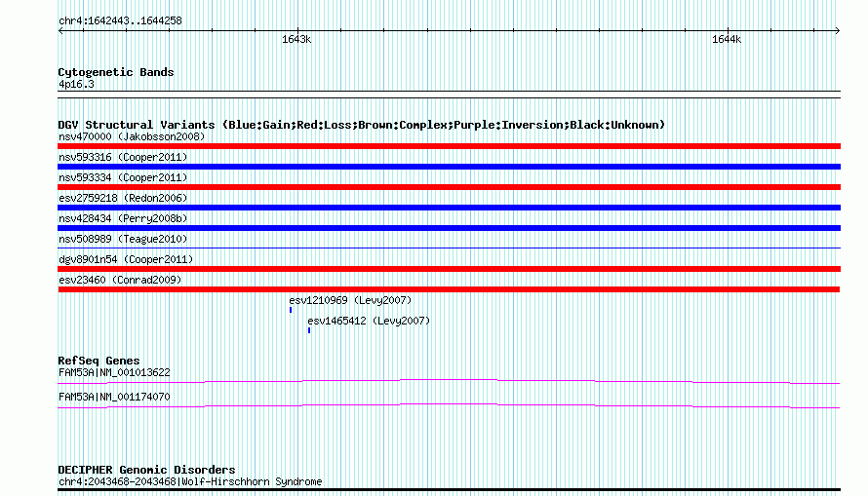868x496 pixels.
Task: Open the nsv593316 (Cooper2011) variant label
Action: (123, 157)
